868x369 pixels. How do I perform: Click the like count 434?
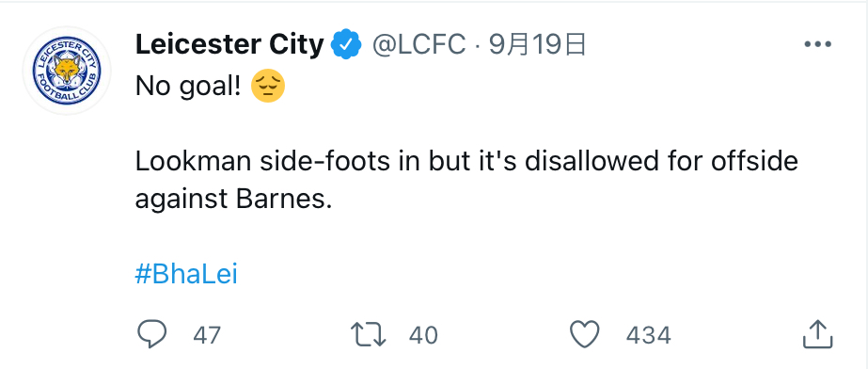coord(648,335)
